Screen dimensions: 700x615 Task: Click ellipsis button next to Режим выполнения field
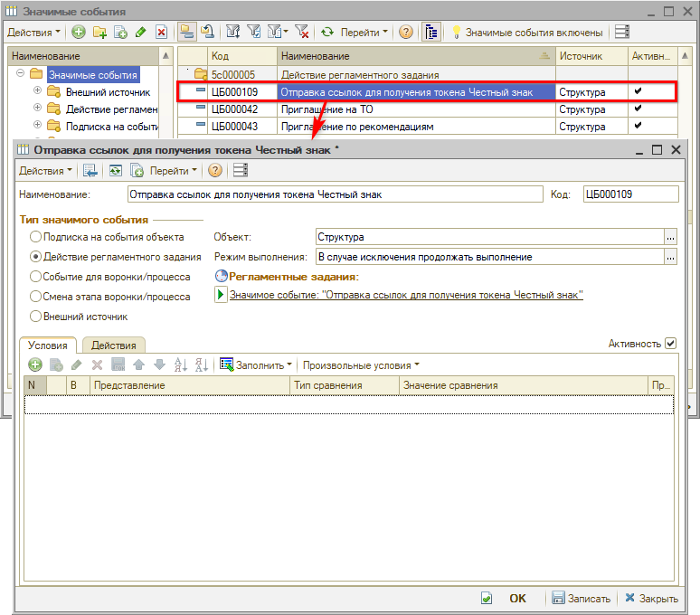(x=670, y=257)
